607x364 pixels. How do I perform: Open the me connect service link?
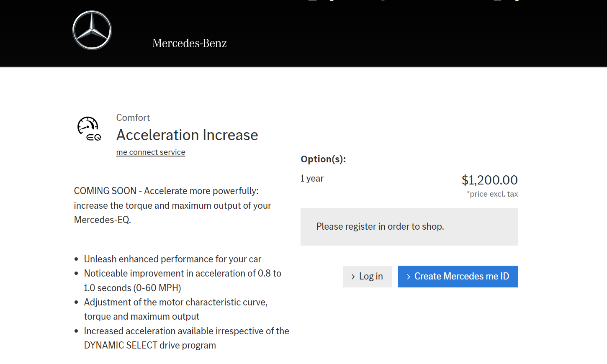(x=151, y=152)
